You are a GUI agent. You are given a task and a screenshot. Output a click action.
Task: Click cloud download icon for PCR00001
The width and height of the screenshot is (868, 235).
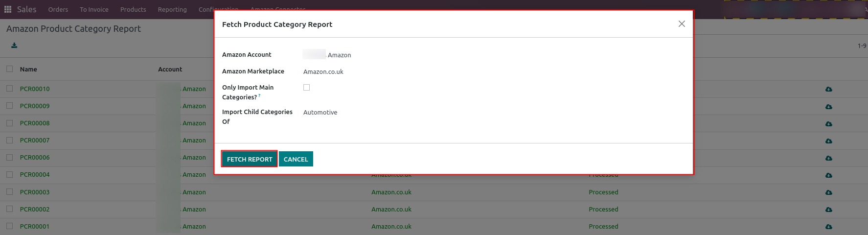click(828, 227)
